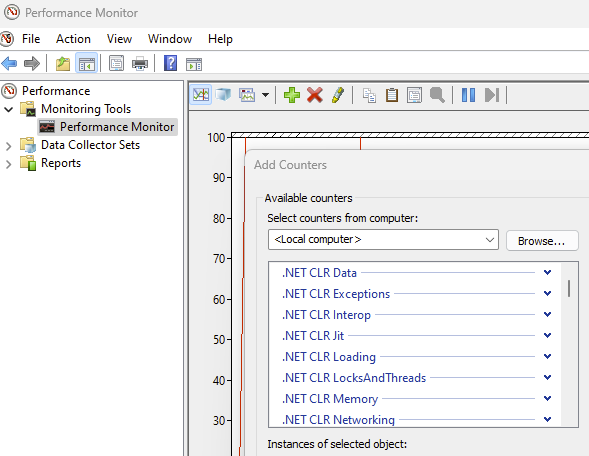Click the Print icon in the toolbar
The height and width of the screenshot is (456, 589).
click(x=140, y=63)
